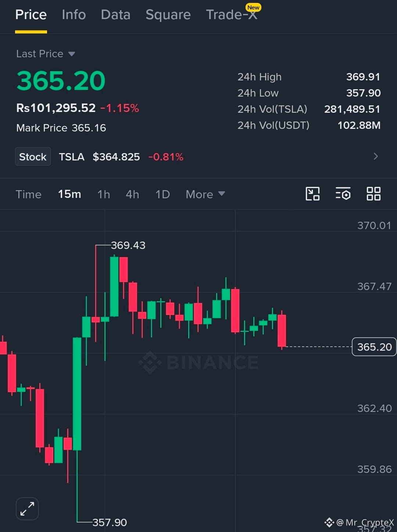Screen dimensions: 397x532
Task: Click the Stock label button
Action: [33, 156]
